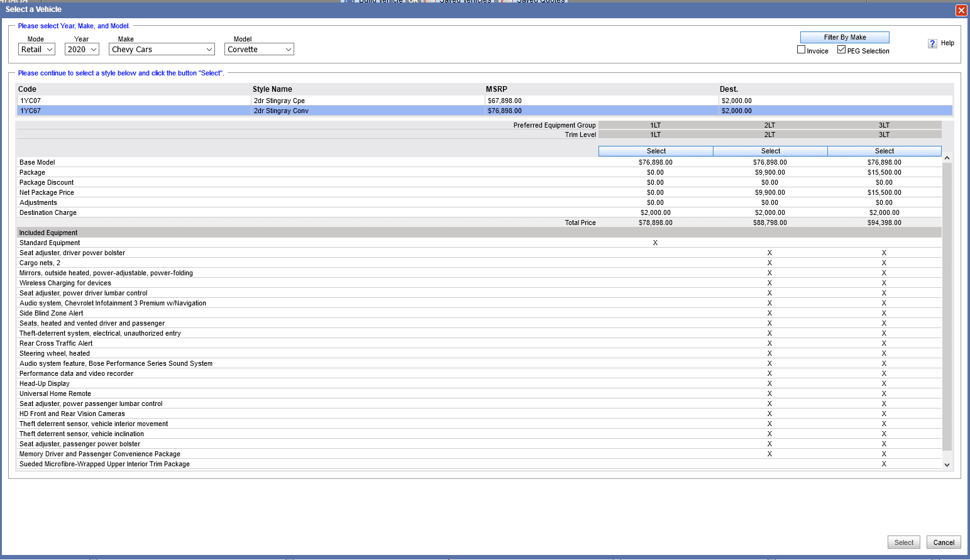Click Memory Driver and Passenger Convenience Package row

click(x=479, y=454)
